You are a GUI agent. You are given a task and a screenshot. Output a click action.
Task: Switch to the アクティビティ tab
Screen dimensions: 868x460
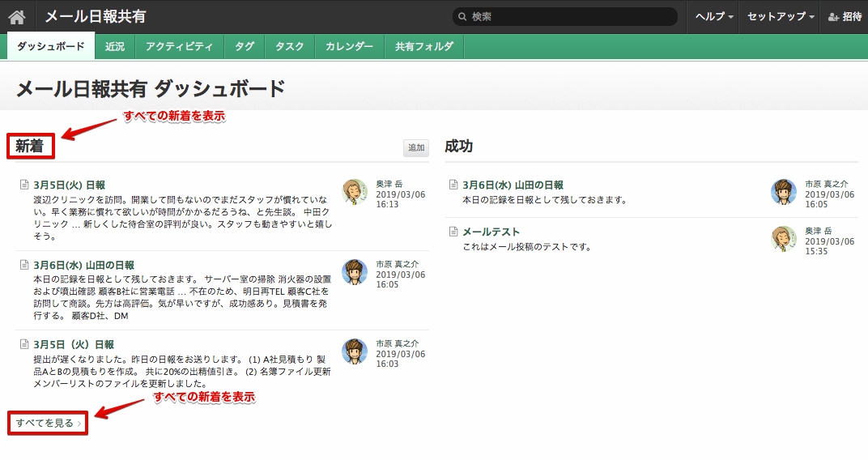point(180,46)
